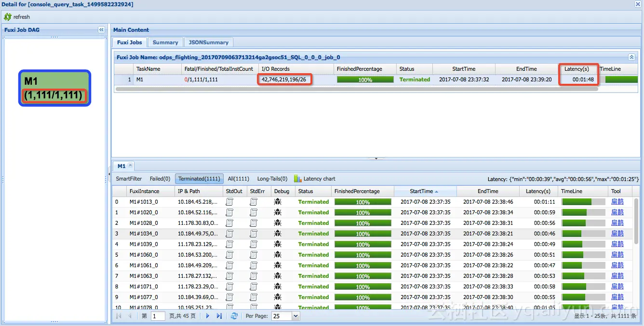Open StdErr for M1#1063_0
Image resolution: width=644 pixels, height=326 pixels.
point(254,276)
